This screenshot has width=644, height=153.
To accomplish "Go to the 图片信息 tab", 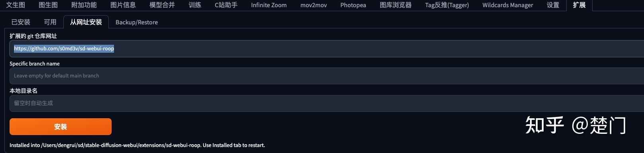I will (x=123, y=5).
